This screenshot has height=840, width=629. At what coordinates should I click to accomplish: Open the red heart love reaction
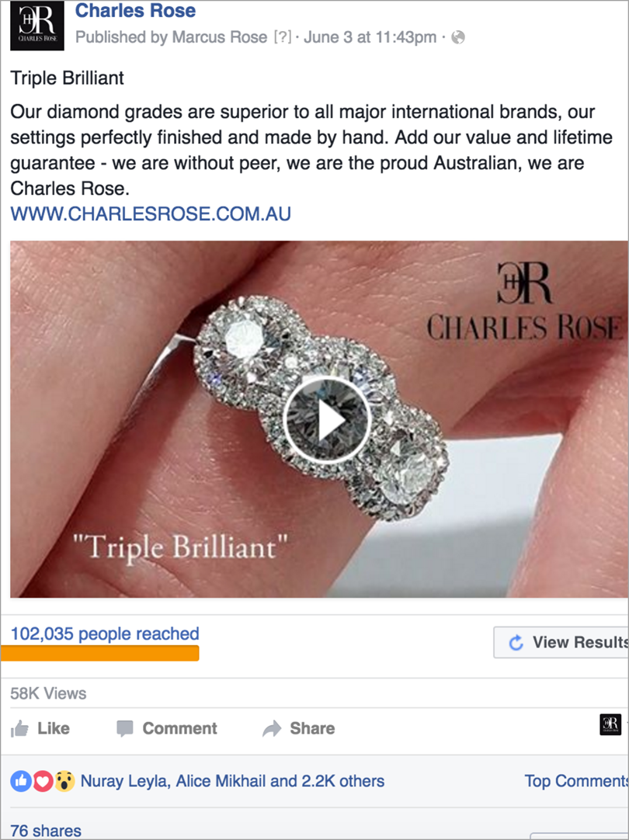pyautogui.click(x=43, y=781)
